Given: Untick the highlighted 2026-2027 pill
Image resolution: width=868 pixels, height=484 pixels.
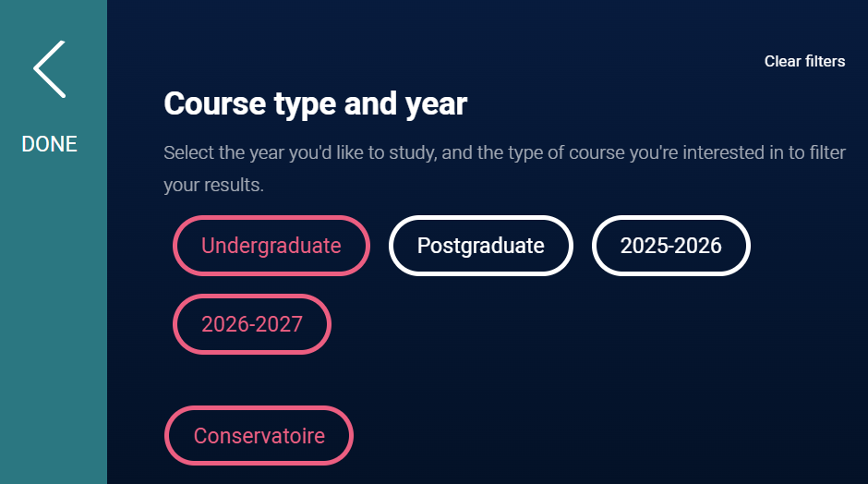Looking at the screenshot, I should 252,324.
